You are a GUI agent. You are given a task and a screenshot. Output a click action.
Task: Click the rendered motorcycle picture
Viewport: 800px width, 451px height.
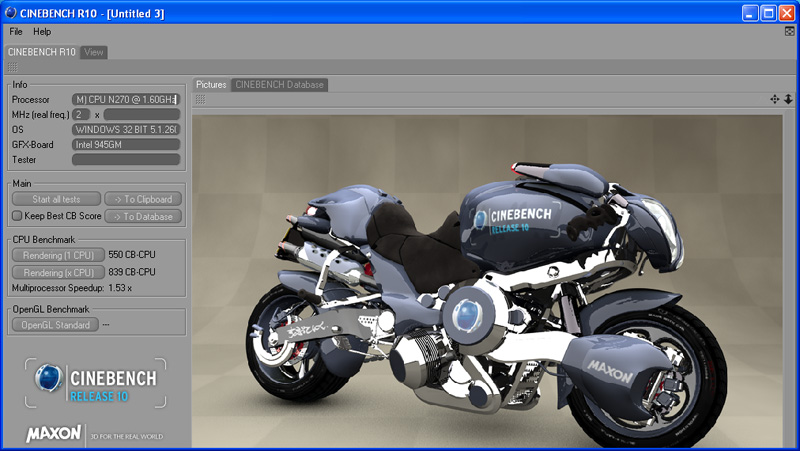487,281
